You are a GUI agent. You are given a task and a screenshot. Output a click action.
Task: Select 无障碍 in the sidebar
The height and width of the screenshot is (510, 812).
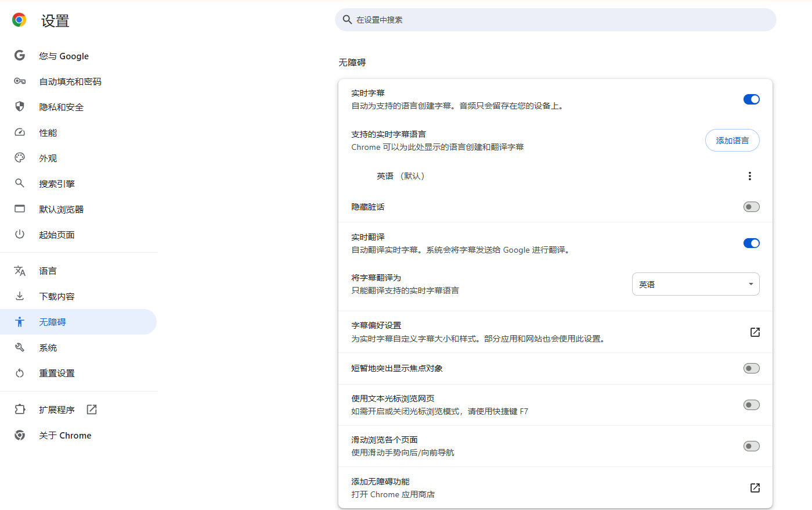click(78, 322)
